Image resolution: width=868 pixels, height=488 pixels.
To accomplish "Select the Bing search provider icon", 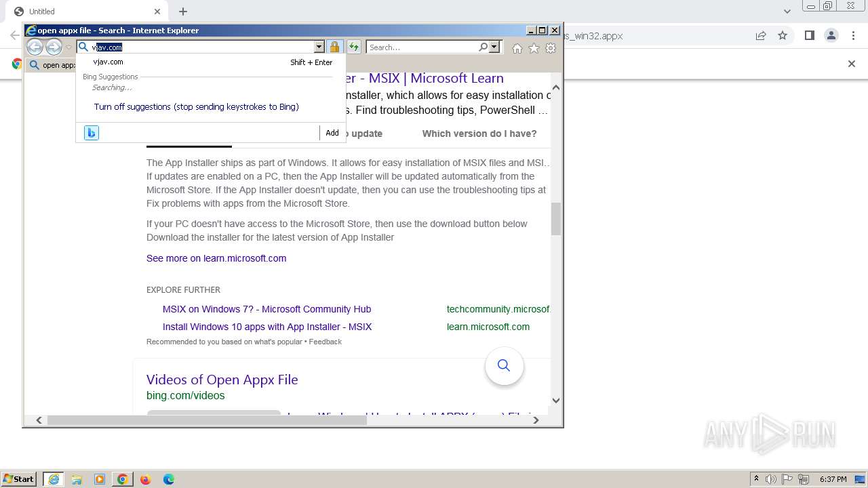I will [x=92, y=133].
